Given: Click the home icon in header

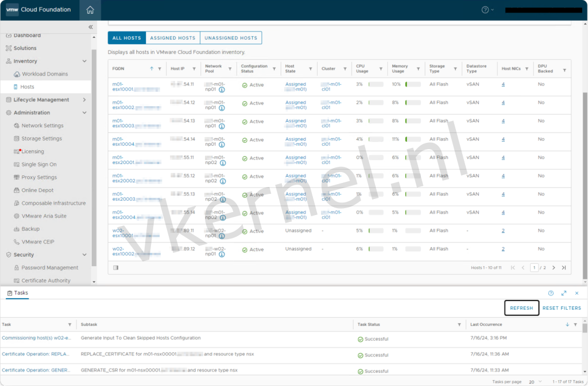Looking at the screenshot, I should click(90, 10).
